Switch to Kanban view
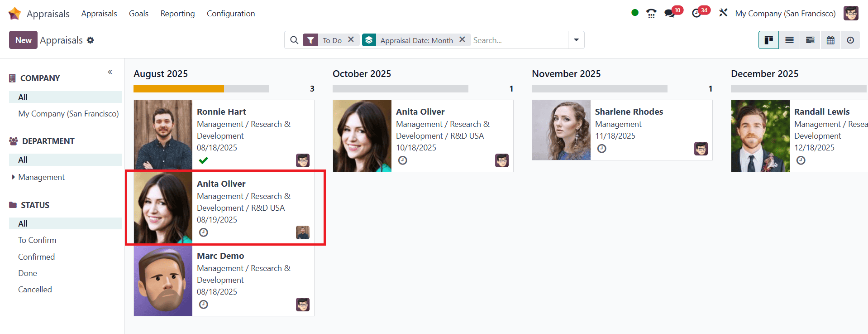Screen dimensions: 868x334 coord(768,40)
